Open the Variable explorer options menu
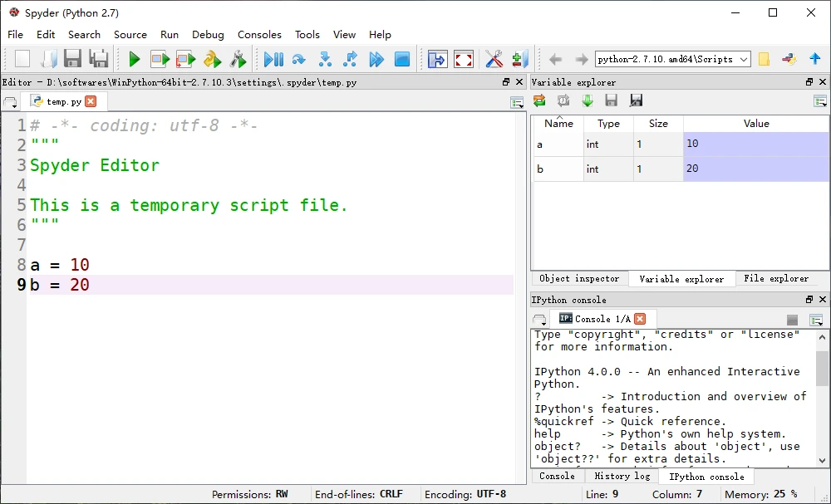The height and width of the screenshot is (504, 831). tap(820, 101)
